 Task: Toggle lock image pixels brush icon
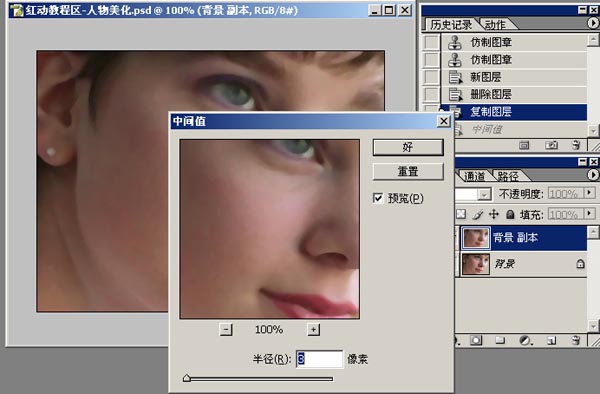point(478,214)
